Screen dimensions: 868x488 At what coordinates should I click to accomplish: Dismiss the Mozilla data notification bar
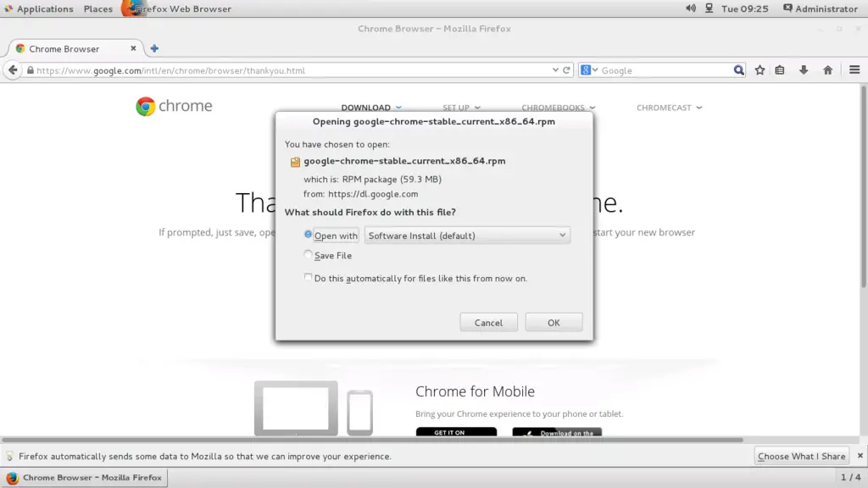[860, 456]
